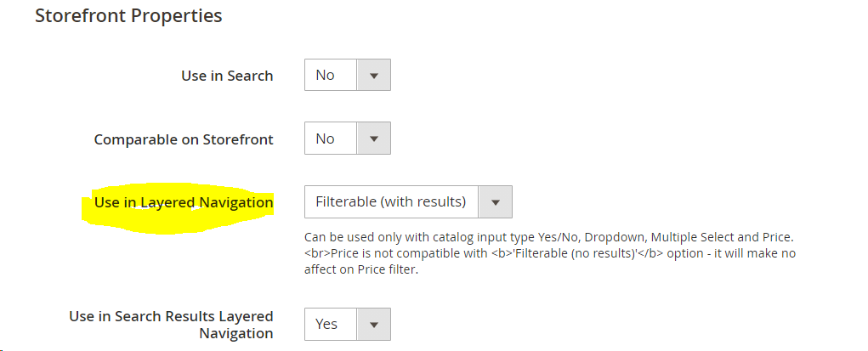Click the Storefront Properties section heading
This screenshot has width=868, height=351.
[128, 16]
